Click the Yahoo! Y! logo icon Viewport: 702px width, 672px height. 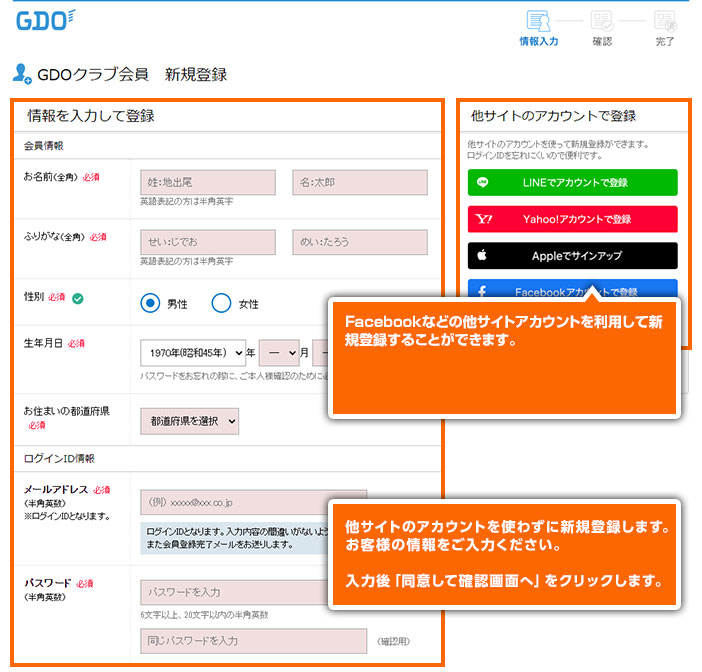click(x=484, y=219)
